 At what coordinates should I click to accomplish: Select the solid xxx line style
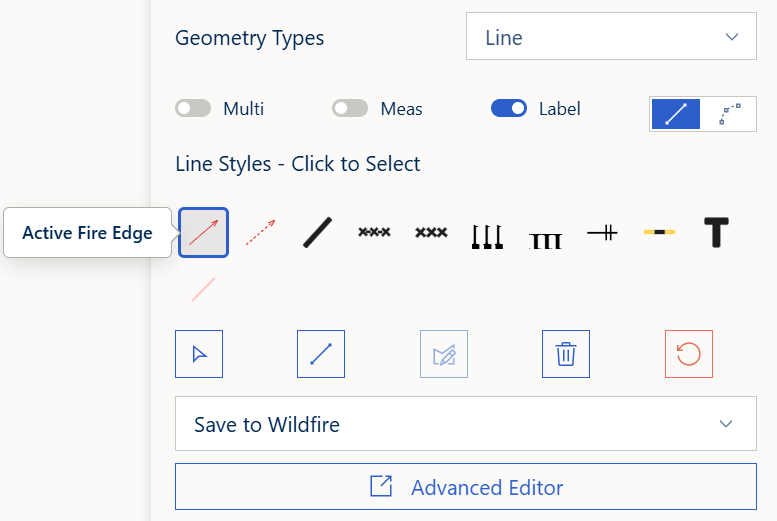tap(431, 232)
